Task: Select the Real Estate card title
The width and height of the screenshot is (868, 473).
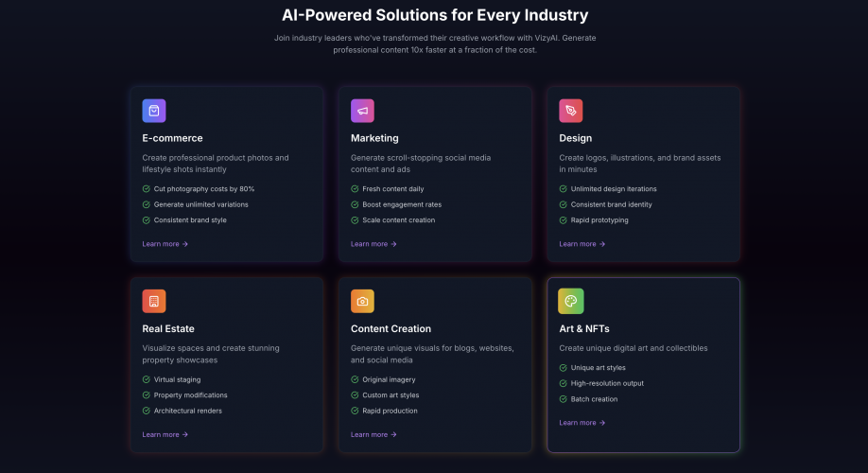Action: (168, 328)
